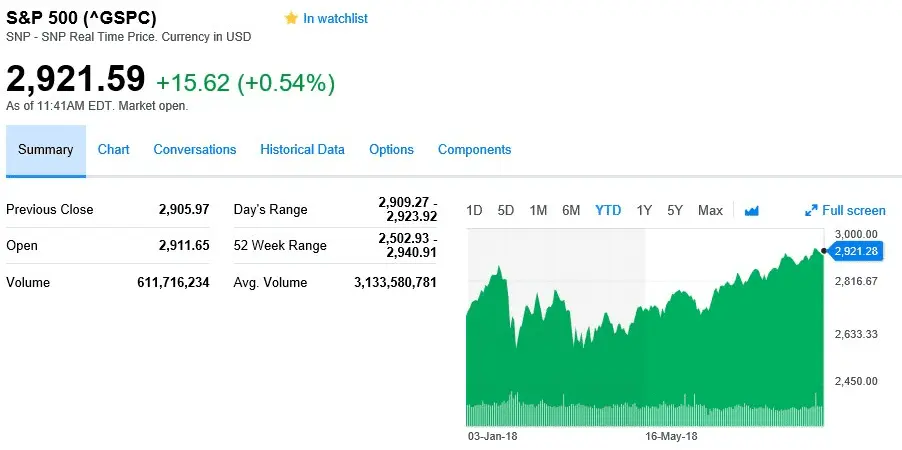The image size is (902, 450).
Task: Show the 5Y chart range
Action: pos(675,210)
